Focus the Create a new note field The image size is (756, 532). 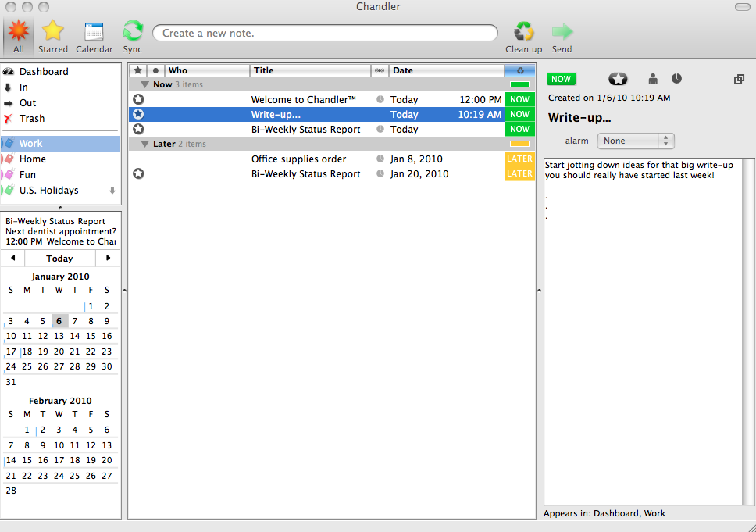point(326,34)
